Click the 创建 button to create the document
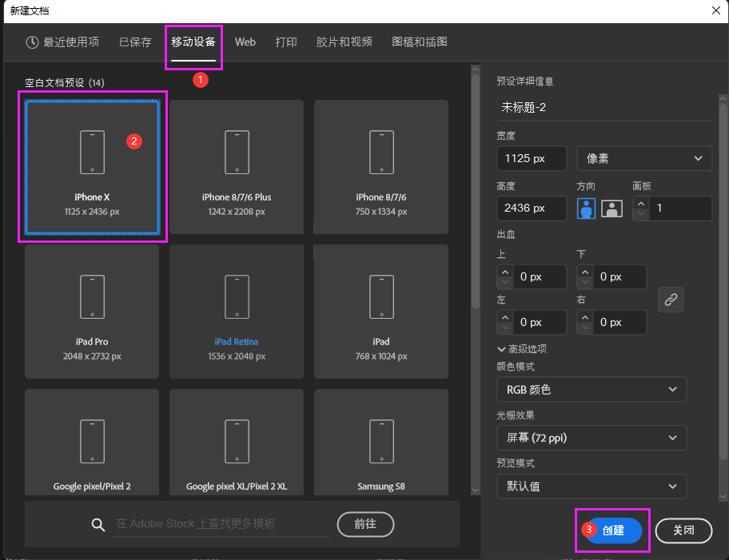Screen dimensions: 729x560 coord(617,530)
